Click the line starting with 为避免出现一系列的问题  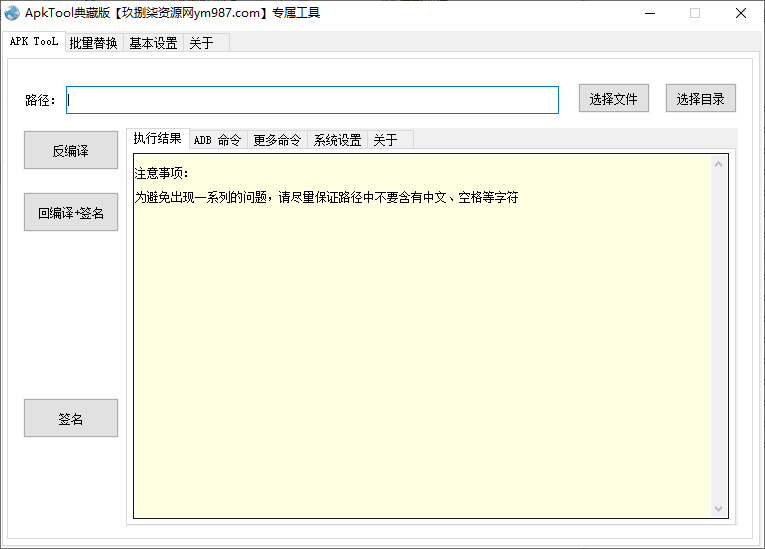point(326,198)
